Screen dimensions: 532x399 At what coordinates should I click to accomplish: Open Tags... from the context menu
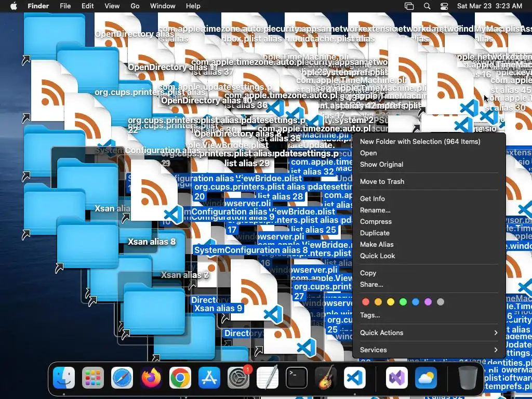click(x=429, y=315)
